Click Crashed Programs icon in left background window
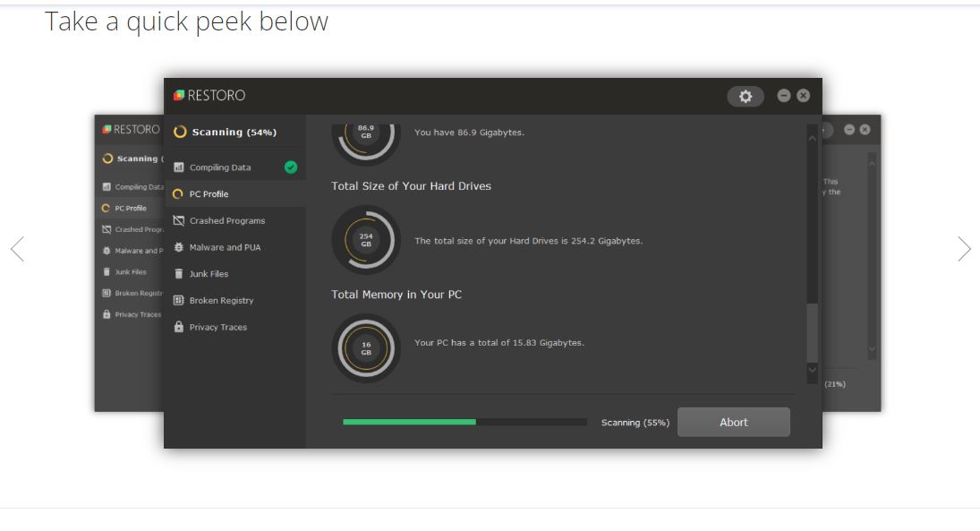This screenshot has width=980, height=531. (107, 229)
